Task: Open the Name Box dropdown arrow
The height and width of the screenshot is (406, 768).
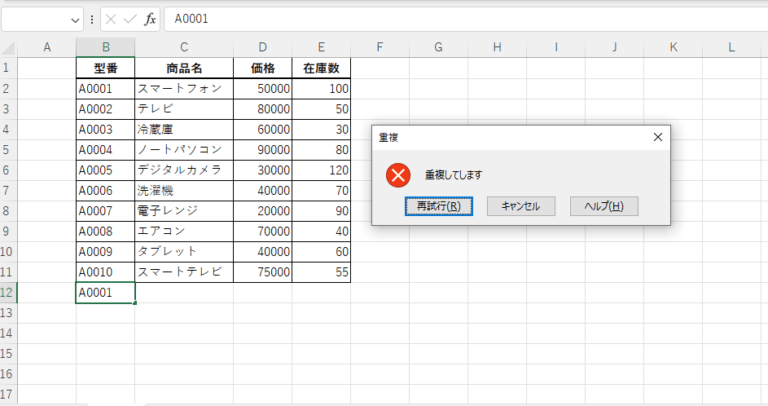Action: coord(76,19)
